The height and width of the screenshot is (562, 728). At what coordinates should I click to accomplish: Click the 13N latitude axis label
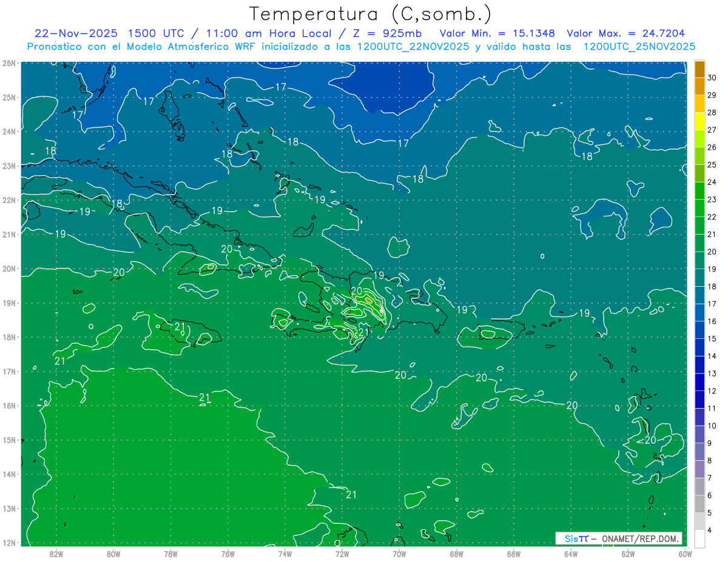tap(8, 508)
